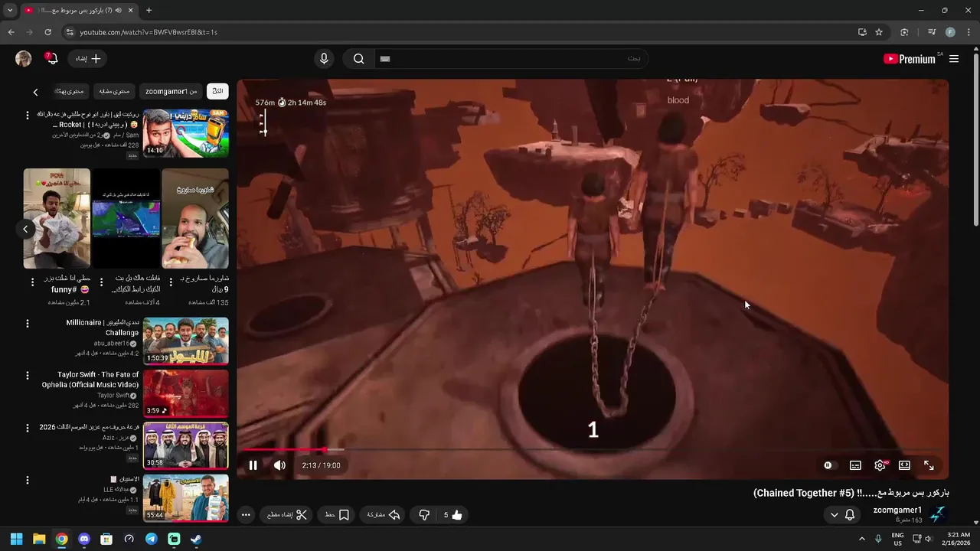This screenshot has height=551, width=980.
Task: Create a clip with the scissors button
Action: point(287,515)
